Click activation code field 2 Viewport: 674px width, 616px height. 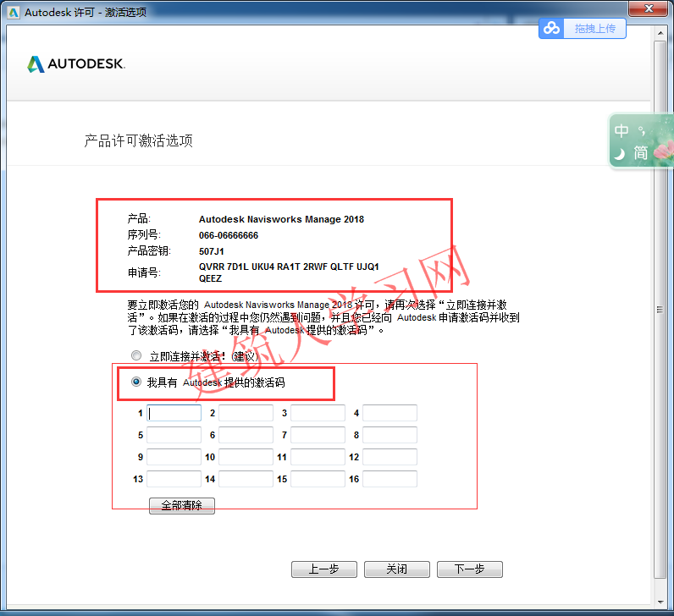246,413
